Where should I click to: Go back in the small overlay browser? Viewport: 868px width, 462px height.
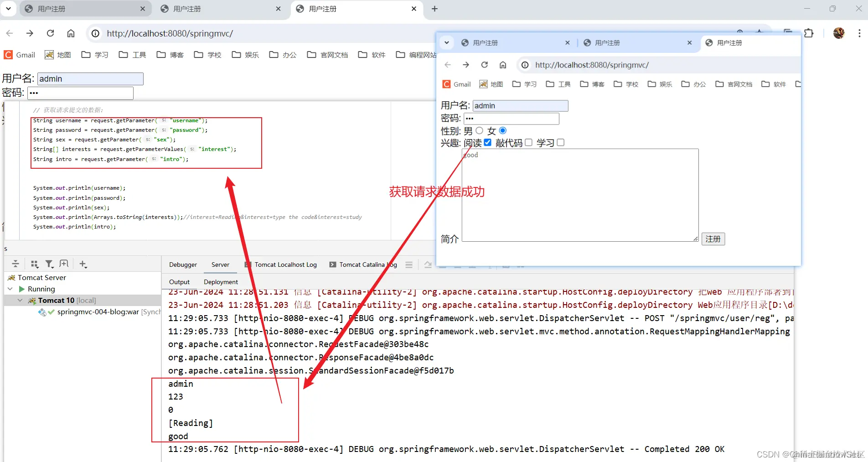pos(448,65)
